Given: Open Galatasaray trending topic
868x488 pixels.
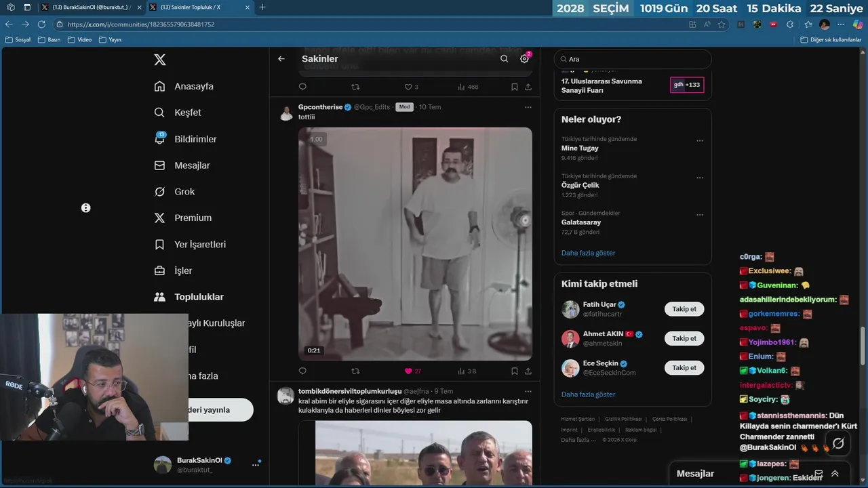Looking at the screenshot, I should click(x=581, y=222).
